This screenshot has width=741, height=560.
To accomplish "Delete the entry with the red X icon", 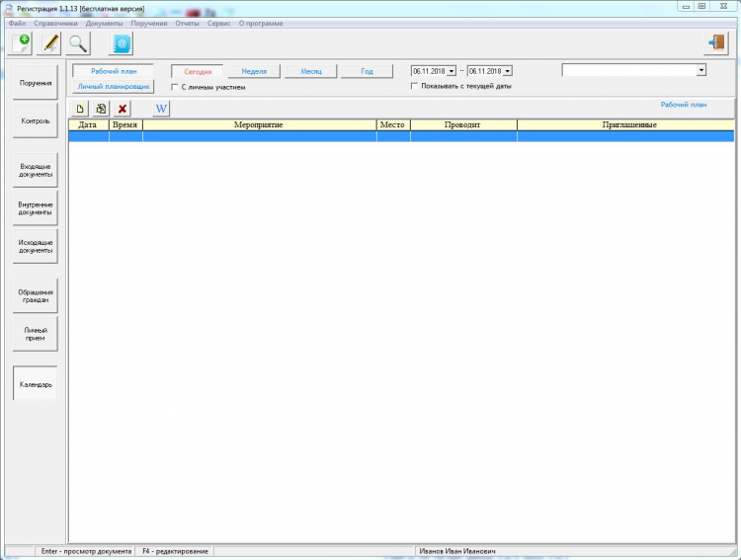I will click(123, 109).
